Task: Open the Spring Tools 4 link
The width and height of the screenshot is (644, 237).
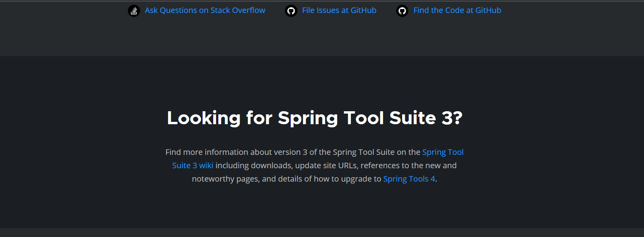Action: click(x=409, y=179)
